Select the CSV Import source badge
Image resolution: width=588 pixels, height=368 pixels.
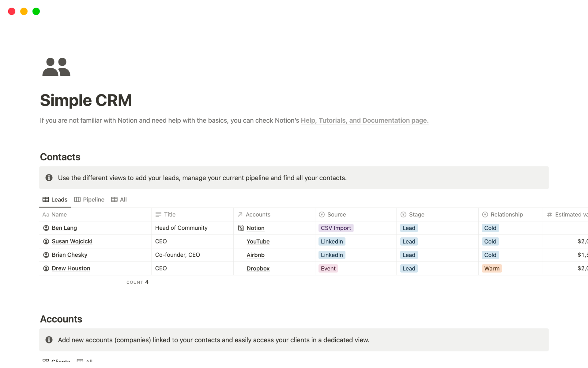pyautogui.click(x=335, y=228)
